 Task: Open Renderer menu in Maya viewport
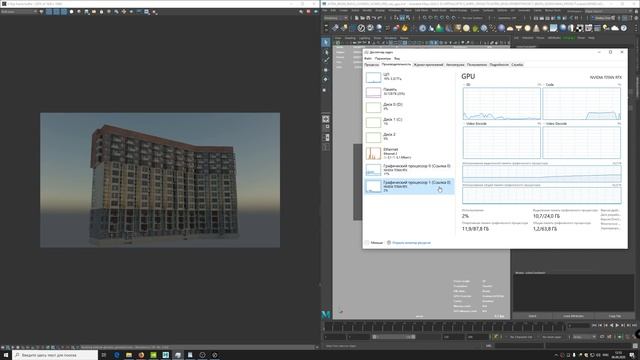tap(390, 38)
